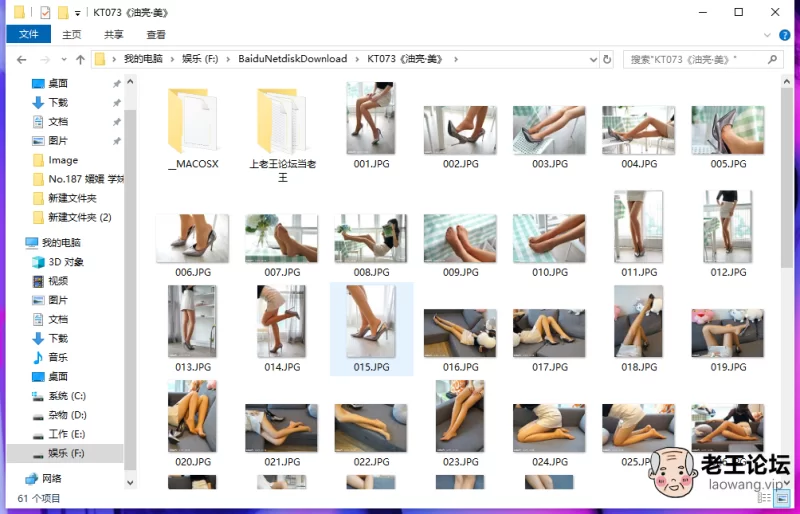Click the Back navigation arrow
This screenshot has height=514, width=800.
pos(21,60)
